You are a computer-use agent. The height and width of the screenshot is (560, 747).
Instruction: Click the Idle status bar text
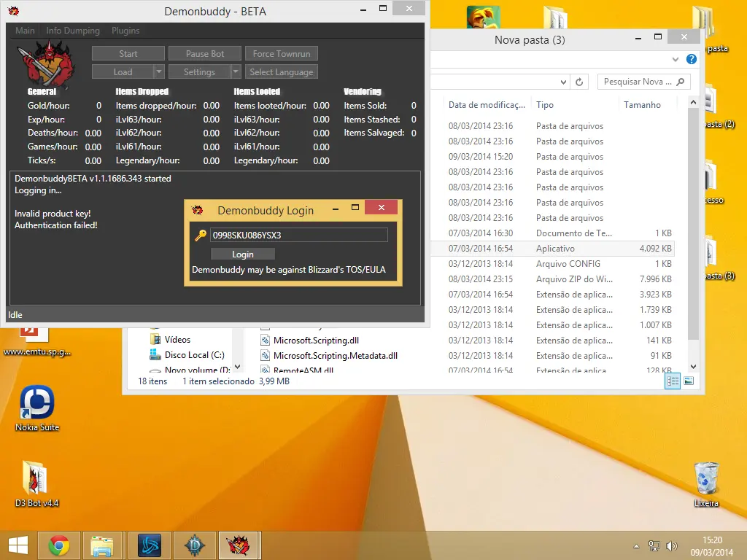coord(15,315)
